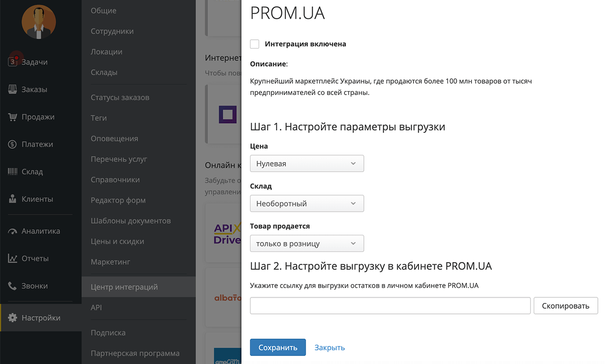Click the PROM.UA panel heading
Viewport: 605px width, 364px height.
[287, 13]
